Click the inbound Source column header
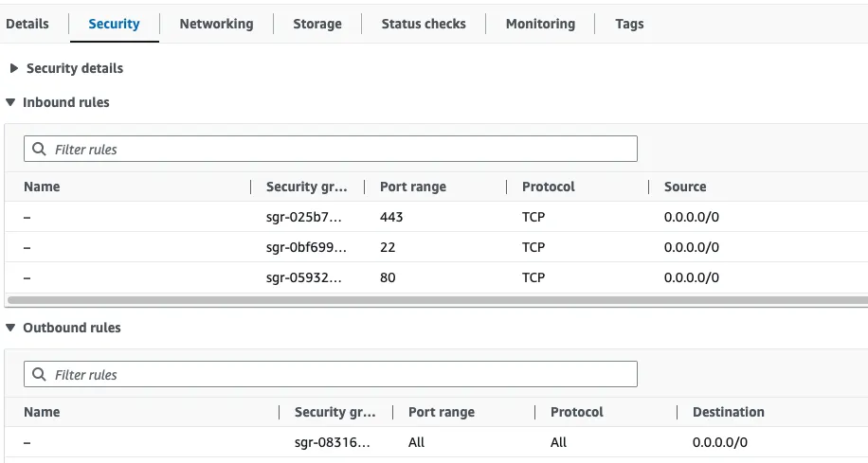The image size is (868, 463). 685,187
